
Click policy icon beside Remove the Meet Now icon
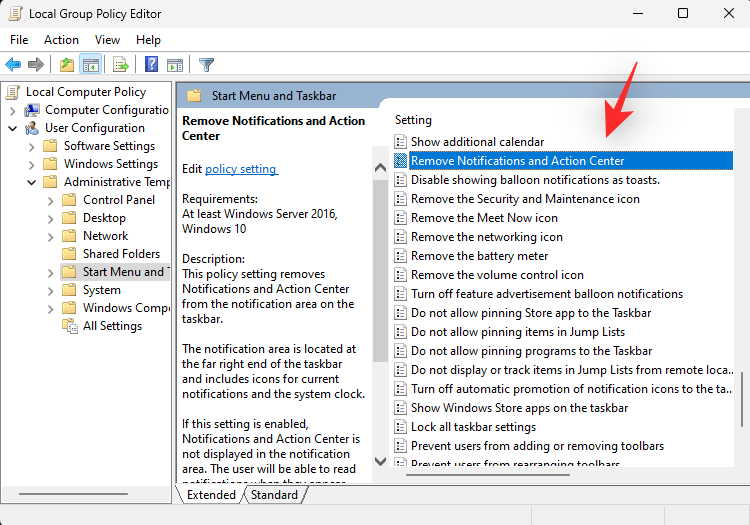coord(400,218)
